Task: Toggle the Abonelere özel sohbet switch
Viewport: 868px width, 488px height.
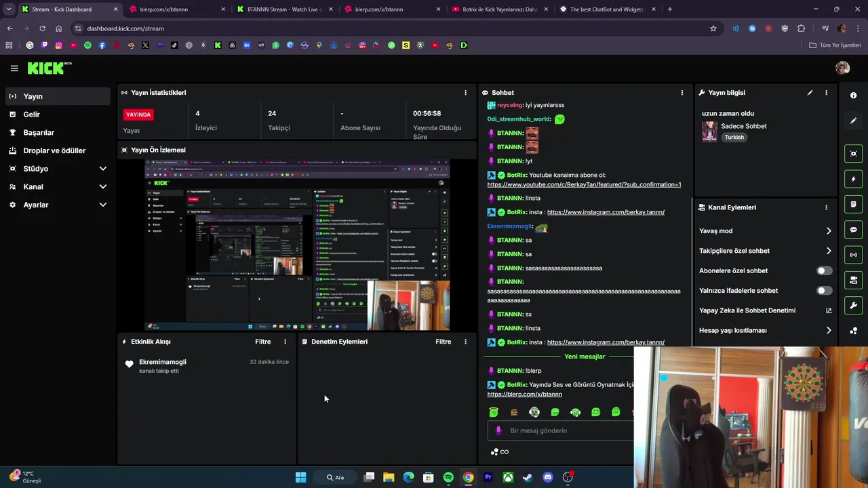Action: point(824,270)
